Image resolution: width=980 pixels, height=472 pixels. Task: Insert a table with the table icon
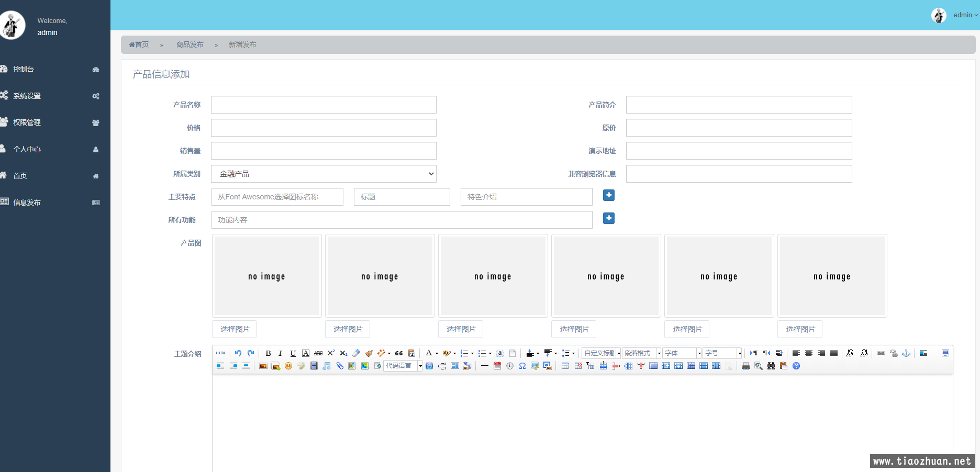point(565,366)
